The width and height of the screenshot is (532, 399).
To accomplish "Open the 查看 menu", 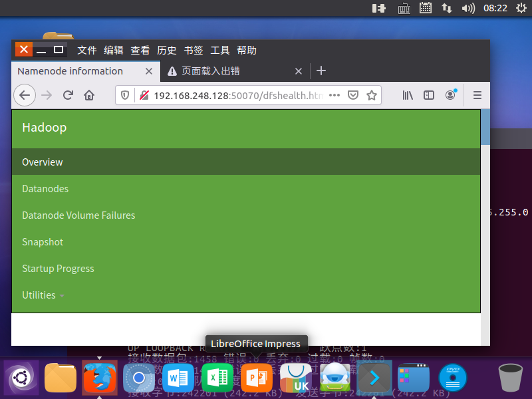I will click(140, 51).
